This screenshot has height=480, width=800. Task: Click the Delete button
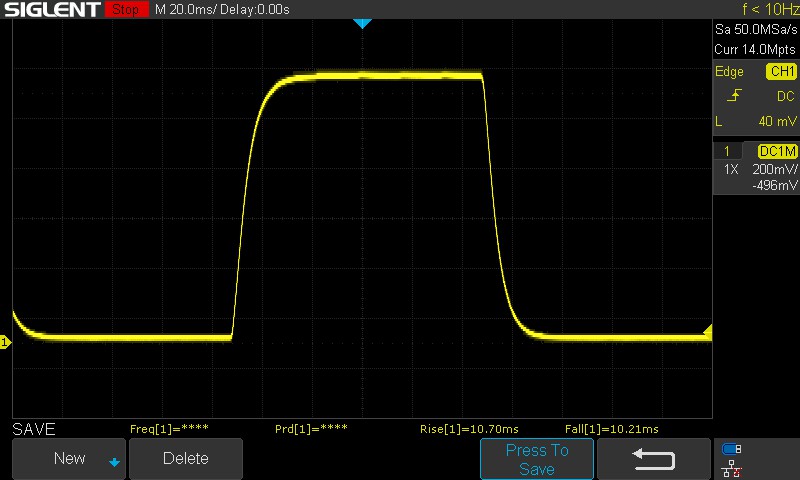point(186,458)
